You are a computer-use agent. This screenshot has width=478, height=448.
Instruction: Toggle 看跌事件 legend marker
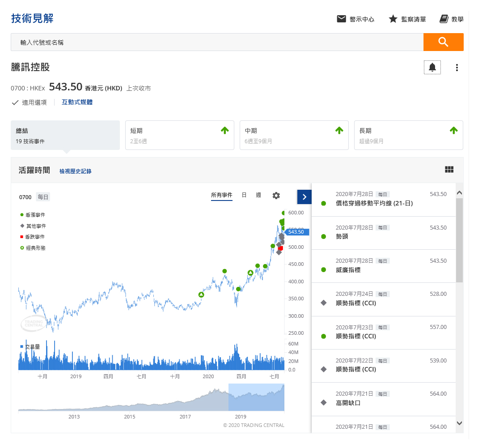21,237
